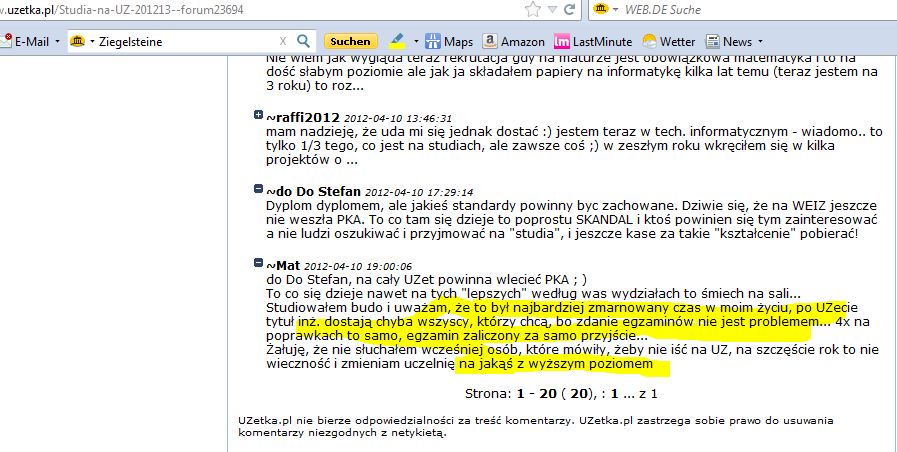Open Maps from the toolbar

tap(449, 42)
